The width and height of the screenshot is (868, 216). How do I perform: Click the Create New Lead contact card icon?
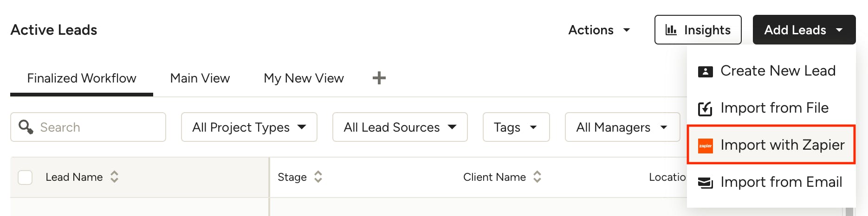click(705, 71)
